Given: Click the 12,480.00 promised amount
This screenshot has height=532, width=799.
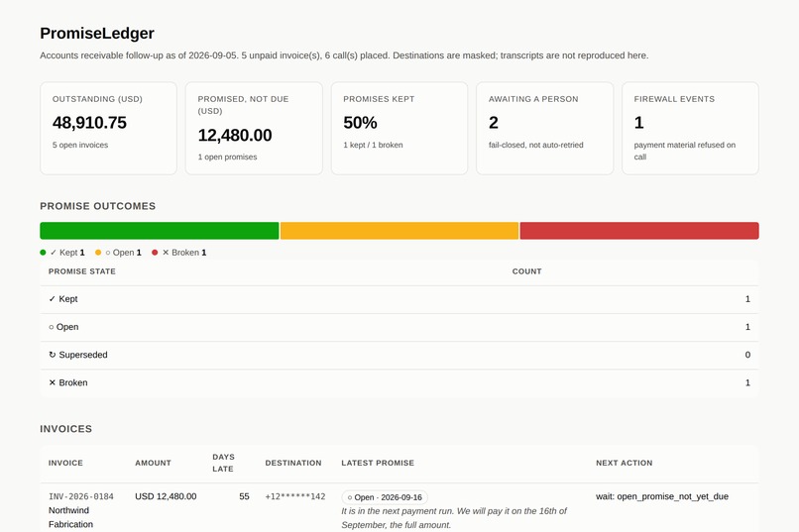Looking at the screenshot, I should 234,136.
